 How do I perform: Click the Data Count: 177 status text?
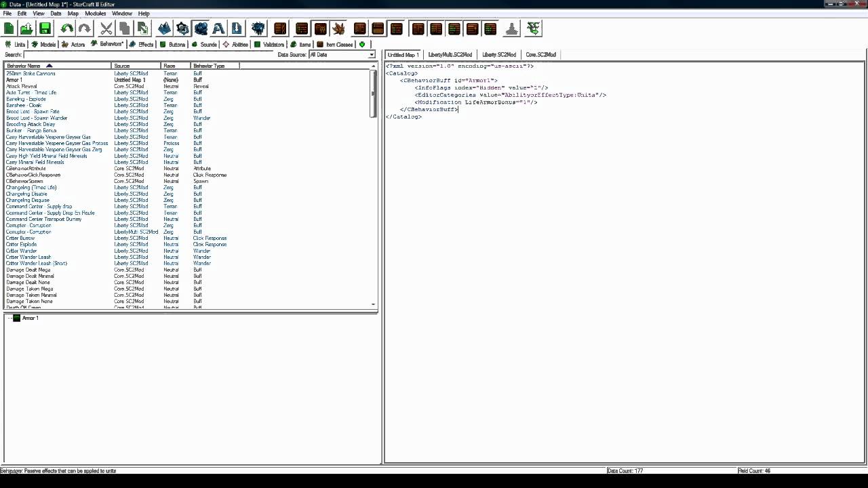(x=625, y=470)
